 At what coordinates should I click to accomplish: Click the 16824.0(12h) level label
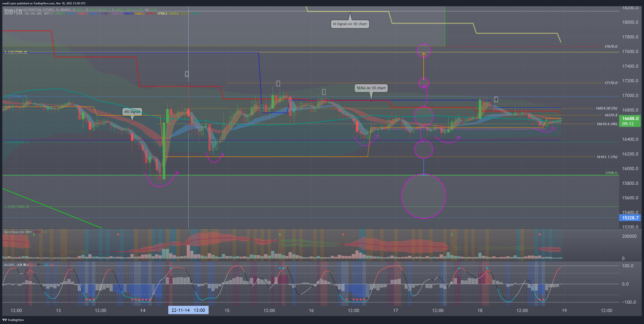coord(606,108)
